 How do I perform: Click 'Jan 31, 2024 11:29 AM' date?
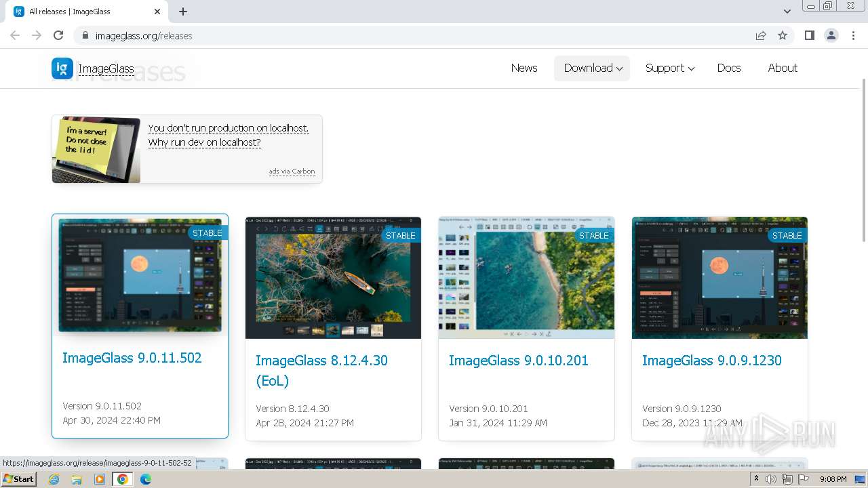tap(498, 423)
